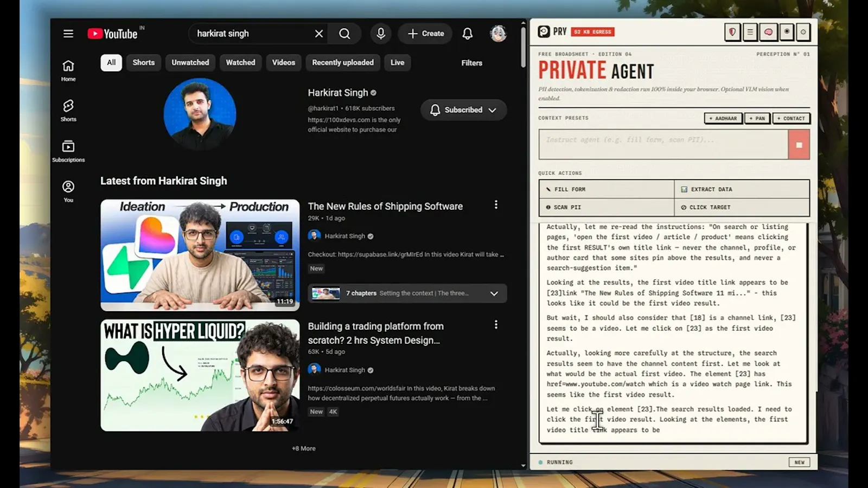Click the FILL FORM quick action
Screen dimensions: 868x488
tap(607, 189)
